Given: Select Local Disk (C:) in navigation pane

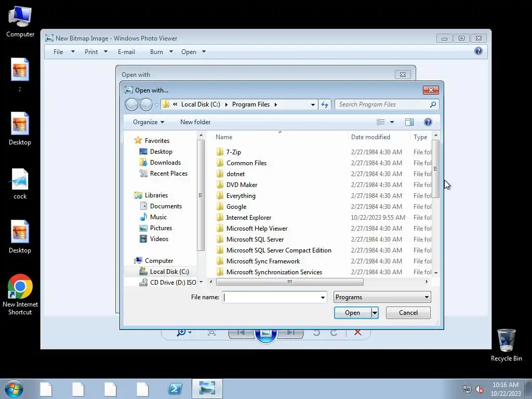Looking at the screenshot, I should pos(169,271).
